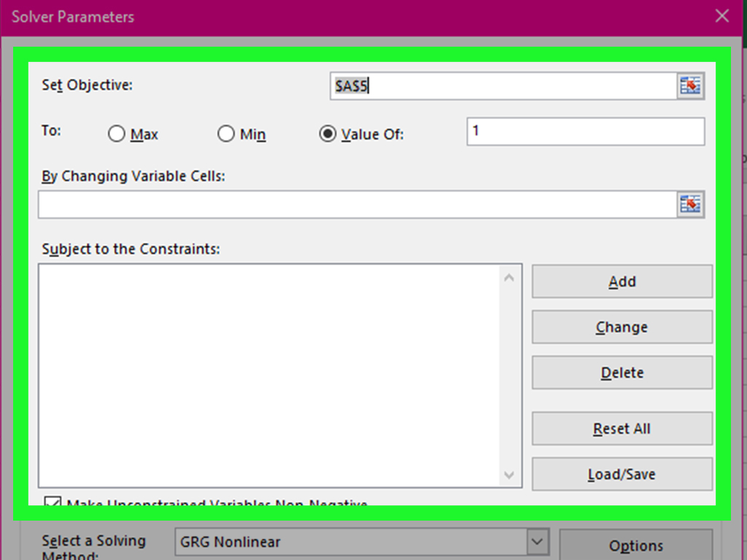Select the Min radio button
Viewport: 747px width, 560px height.
tap(226, 134)
